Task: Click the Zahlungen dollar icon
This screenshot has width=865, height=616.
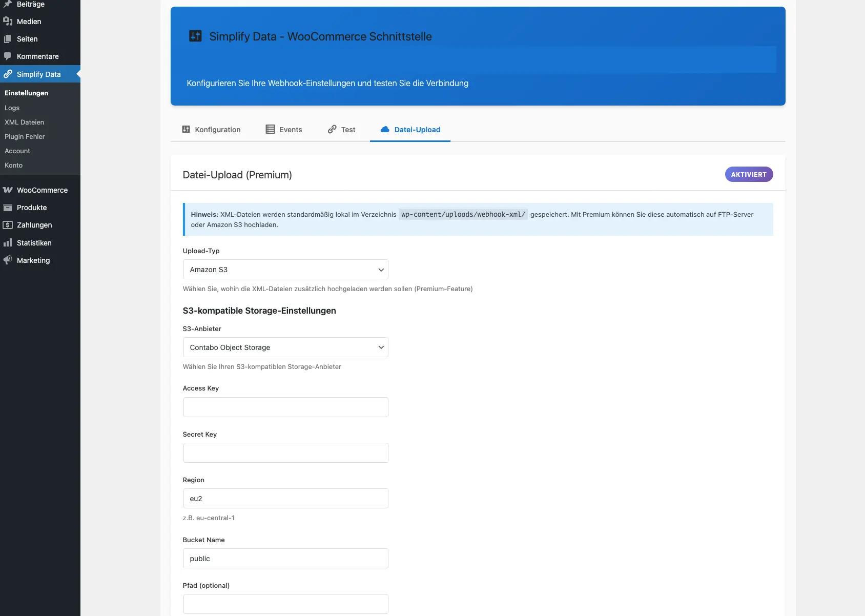Action: pyautogui.click(x=8, y=225)
